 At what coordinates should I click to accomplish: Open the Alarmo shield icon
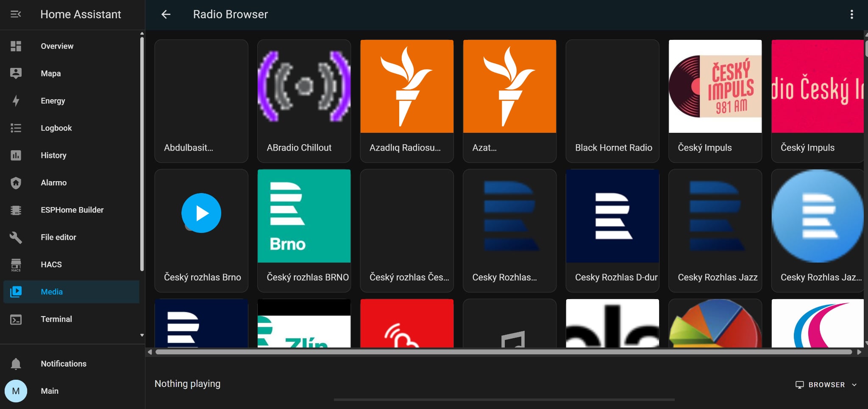point(16,183)
